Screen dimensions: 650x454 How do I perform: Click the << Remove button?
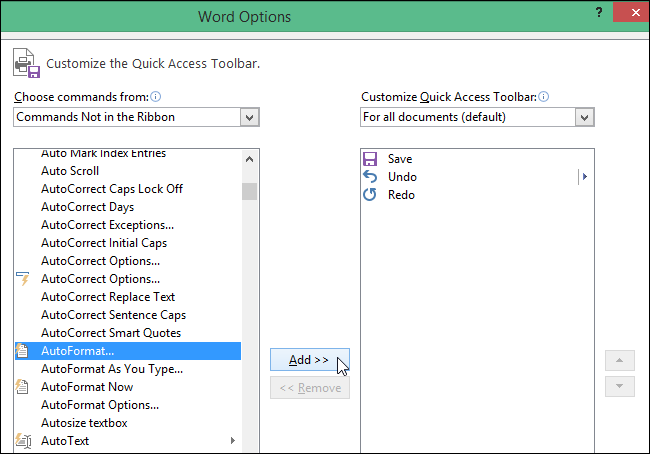pos(310,388)
